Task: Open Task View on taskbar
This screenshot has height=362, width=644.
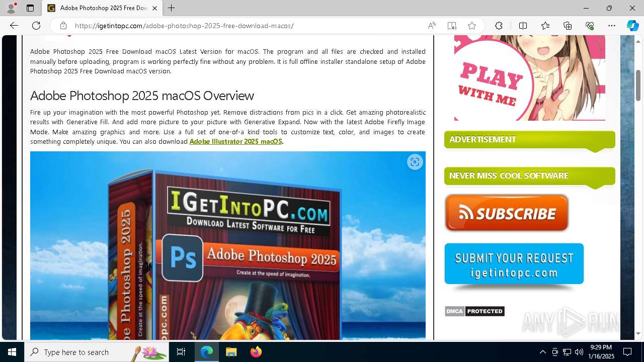Action: click(x=181, y=352)
